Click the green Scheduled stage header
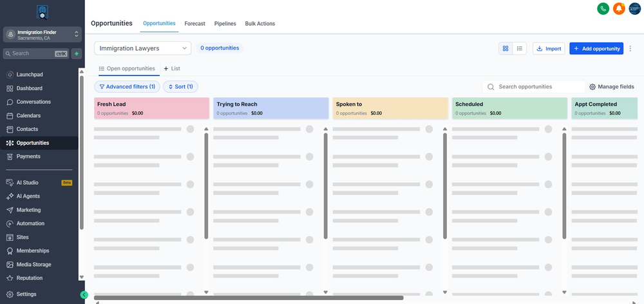The image size is (644, 304). click(509, 108)
